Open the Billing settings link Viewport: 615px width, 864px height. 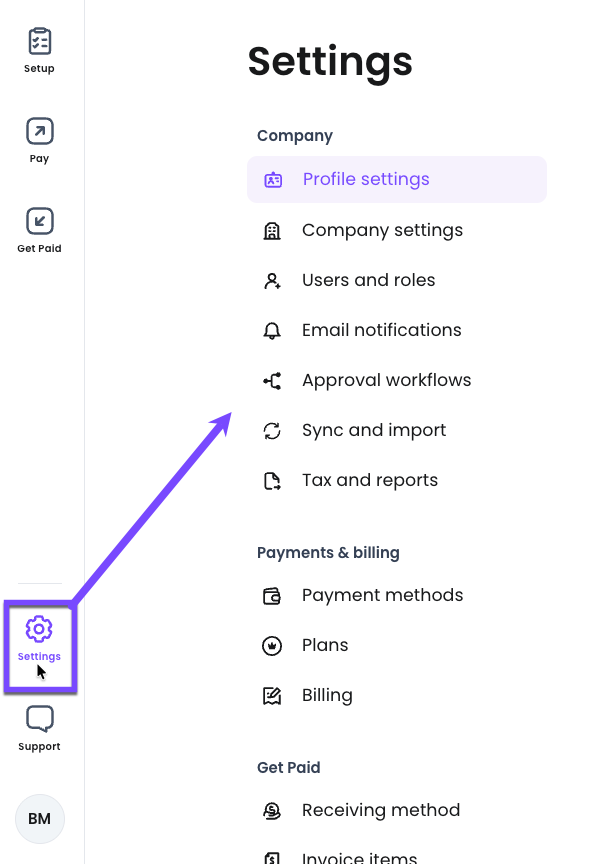pos(327,696)
